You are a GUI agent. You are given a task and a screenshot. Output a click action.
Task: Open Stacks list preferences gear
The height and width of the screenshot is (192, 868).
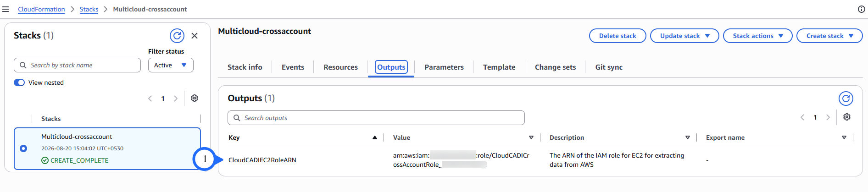click(x=195, y=98)
